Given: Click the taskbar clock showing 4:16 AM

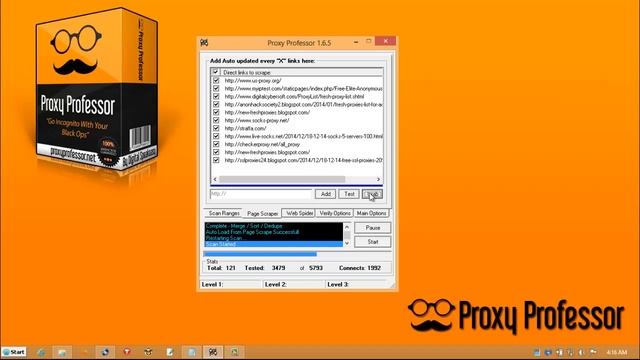Looking at the screenshot, I should tap(616, 352).
